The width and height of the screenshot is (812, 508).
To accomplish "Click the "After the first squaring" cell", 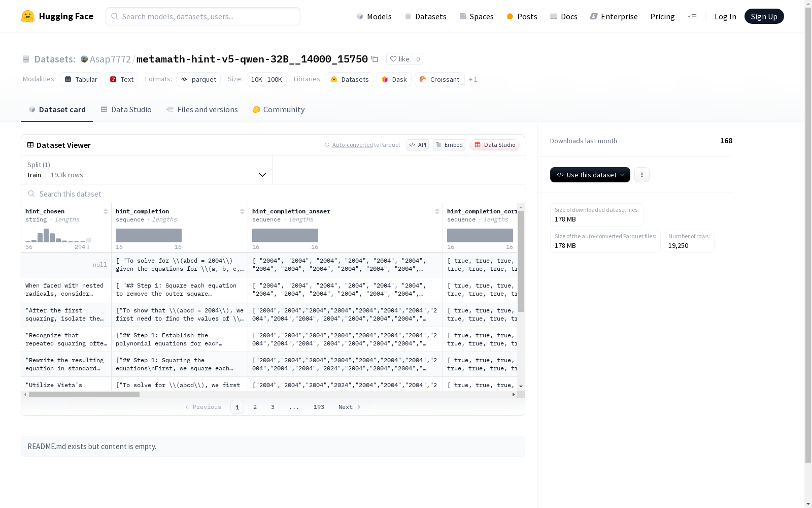I will pyautogui.click(x=66, y=314).
